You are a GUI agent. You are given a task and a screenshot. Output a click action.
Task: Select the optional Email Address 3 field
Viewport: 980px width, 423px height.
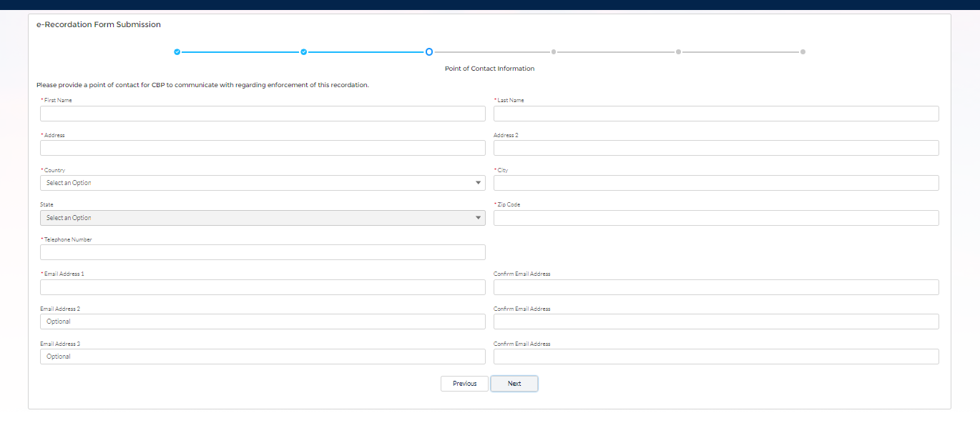point(263,357)
